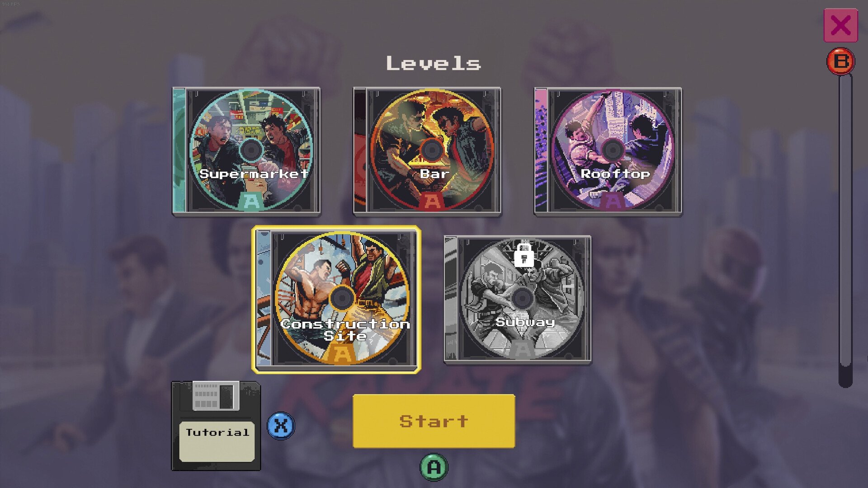This screenshot has height=488, width=868.
Task: Click the yellow A rank badge on Construction Site
Action: [x=342, y=355]
